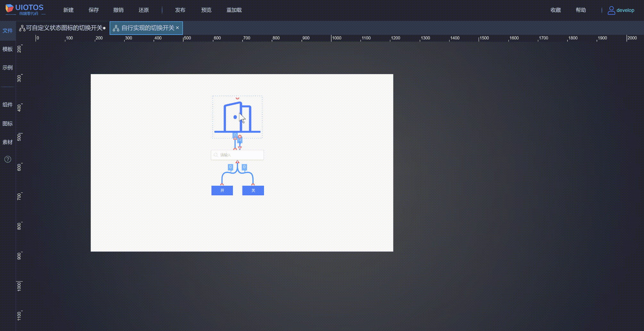Click the connector anchor on 开 button
This screenshot has height=331, width=644.
coord(222,185)
